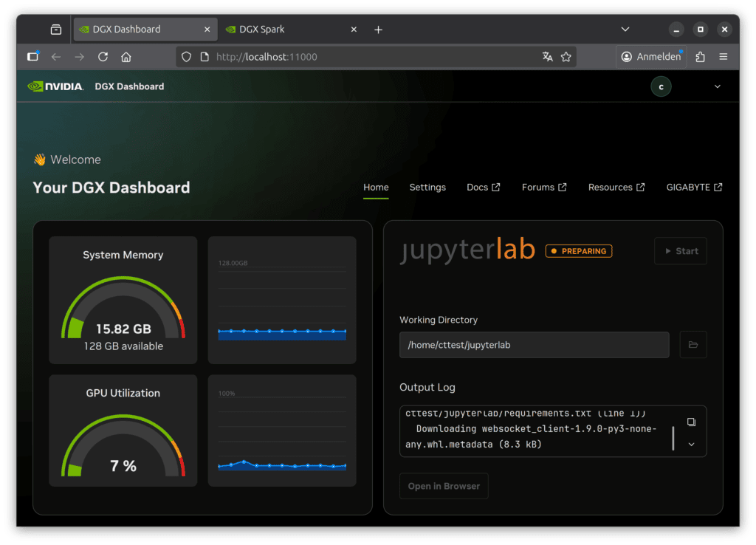Expand the output log chevron
The height and width of the screenshot is (545, 756).
click(691, 445)
